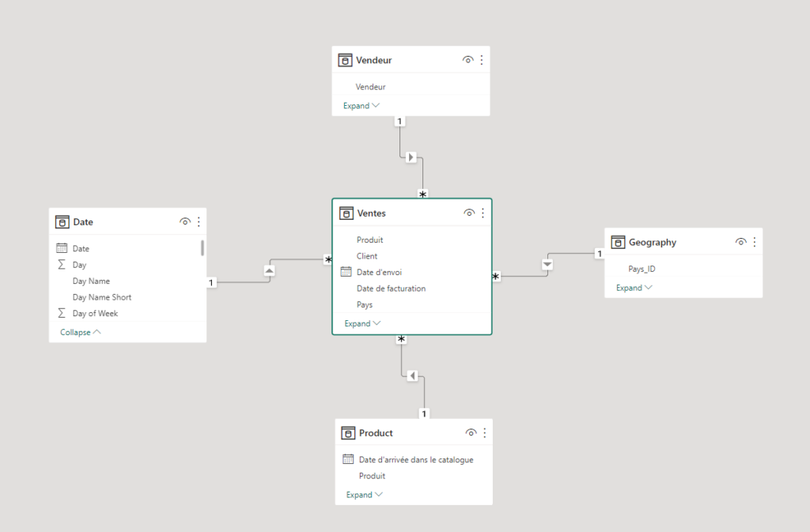Click the table icon in the Product header
810x532 pixels.
tap(347, 432)
